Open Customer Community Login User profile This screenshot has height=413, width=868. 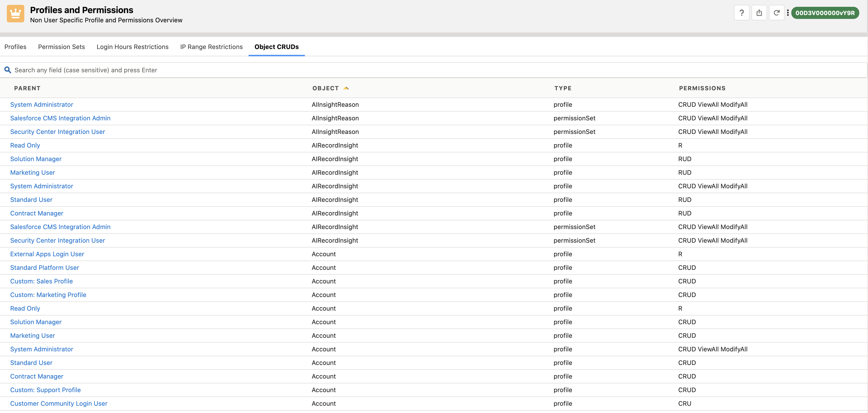(59, 403)
